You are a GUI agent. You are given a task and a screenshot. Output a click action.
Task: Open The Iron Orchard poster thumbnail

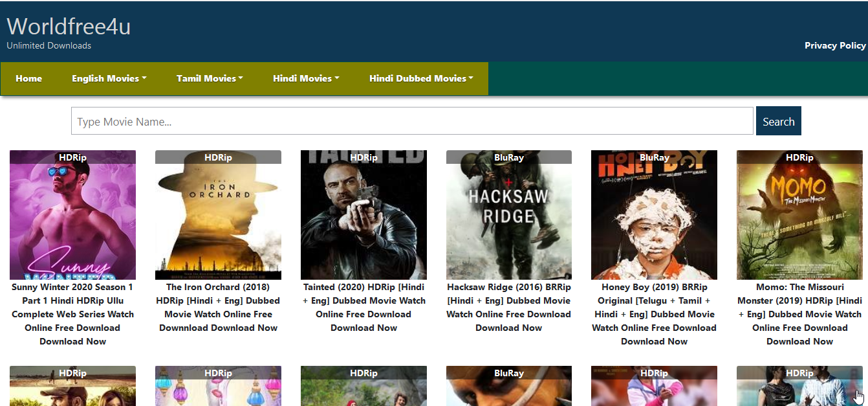click(218, 215)
